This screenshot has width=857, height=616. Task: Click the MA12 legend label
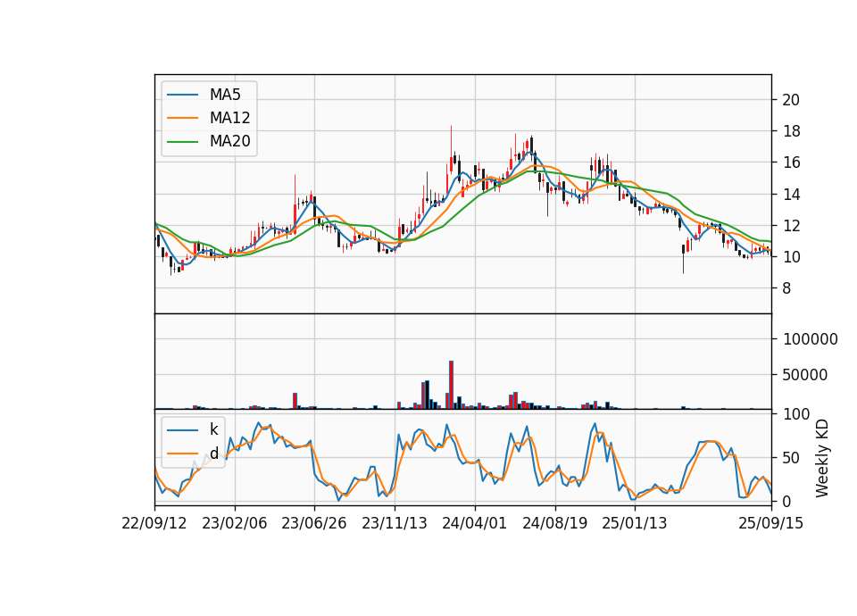pyautogui.click(x=229, y=118)
